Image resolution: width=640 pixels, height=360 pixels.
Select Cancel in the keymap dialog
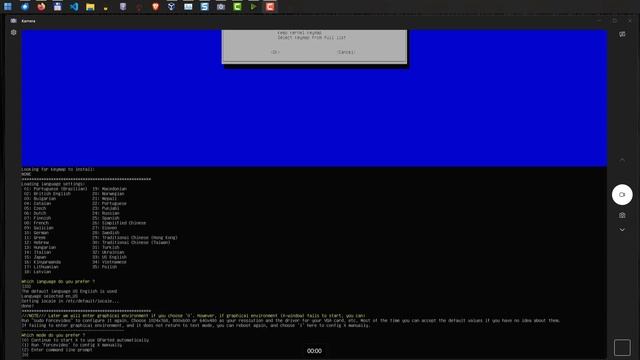[x=346, y=52]
